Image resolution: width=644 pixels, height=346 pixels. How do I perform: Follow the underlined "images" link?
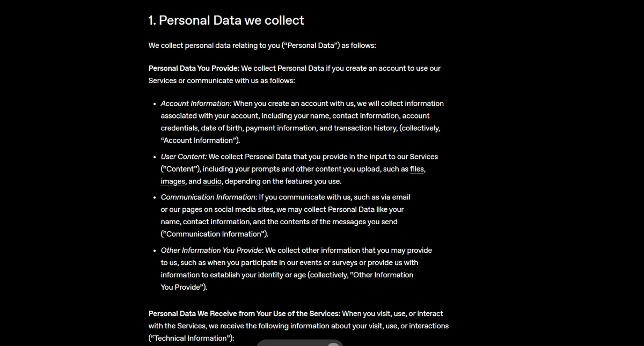(x=173, y=181)
